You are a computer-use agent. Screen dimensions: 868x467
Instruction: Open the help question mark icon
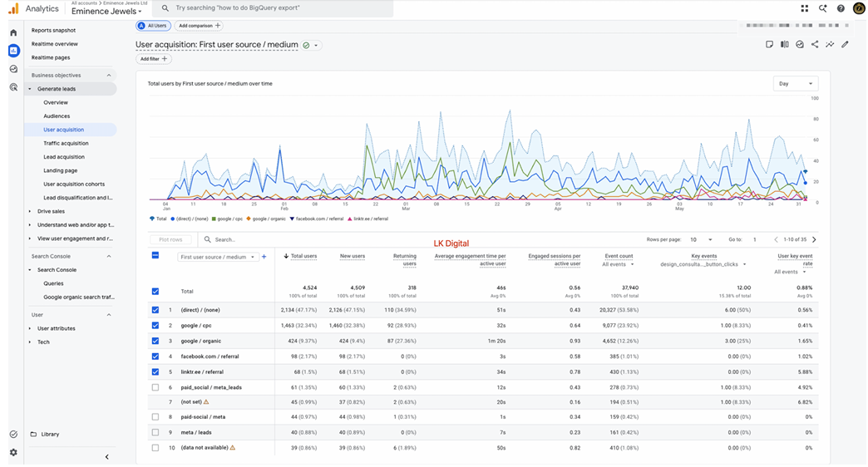point(841,8)
